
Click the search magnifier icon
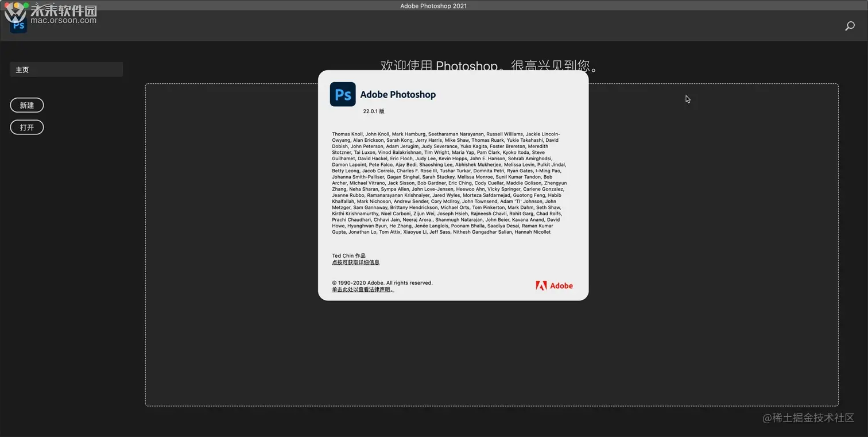click(850, 26)
